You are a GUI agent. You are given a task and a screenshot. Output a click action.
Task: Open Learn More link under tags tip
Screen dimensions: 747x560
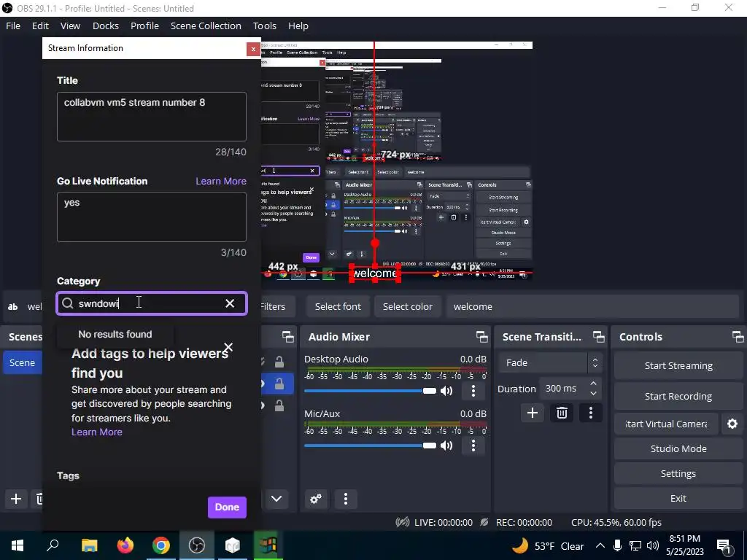point(97,432)
